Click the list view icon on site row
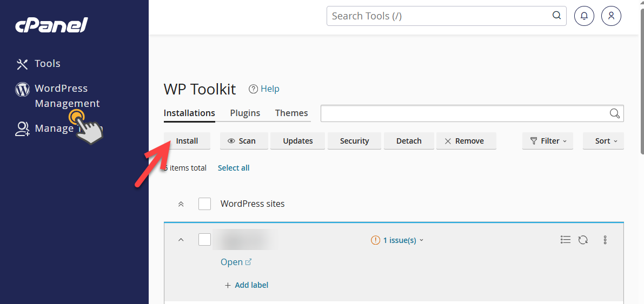Image resolution: width=644 pixels, height=304 pixels. [x=566, y=240]
